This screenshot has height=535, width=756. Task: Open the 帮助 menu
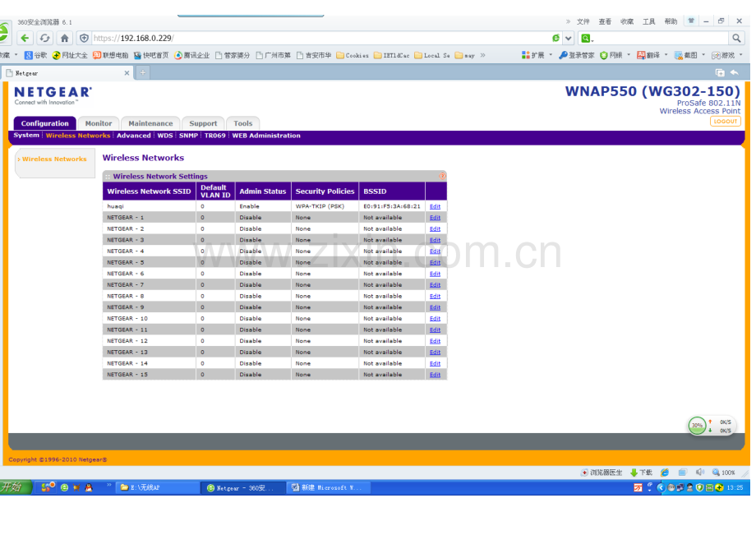(x=671, y=21)
